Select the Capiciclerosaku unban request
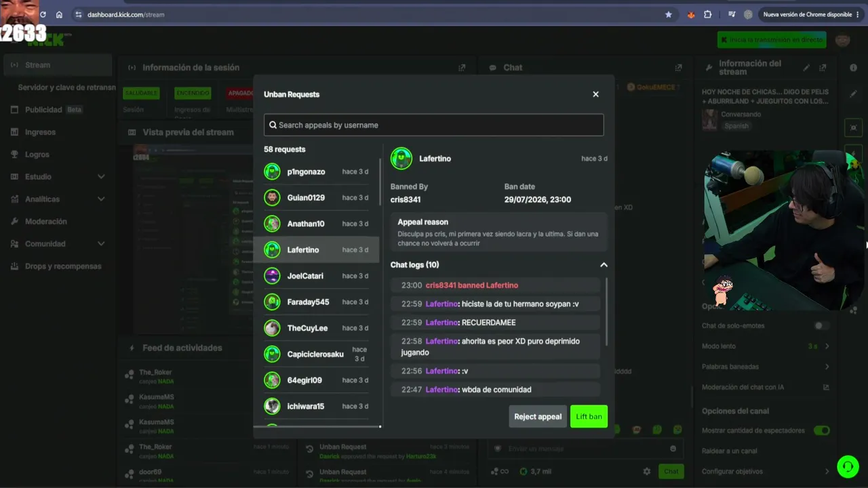Image resolution: width=868 pixels, height=488 pixels. tap(316, 354)
